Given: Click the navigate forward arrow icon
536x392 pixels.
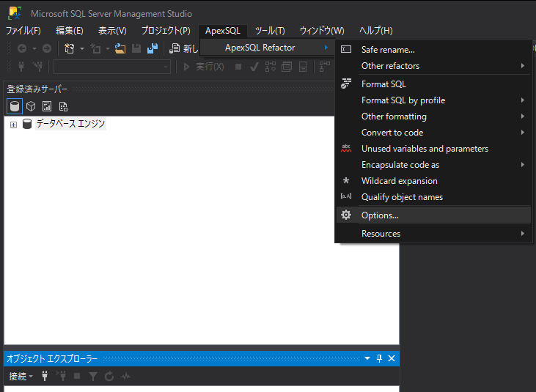Looking at the screenshot, I should (x=47, y=49).
